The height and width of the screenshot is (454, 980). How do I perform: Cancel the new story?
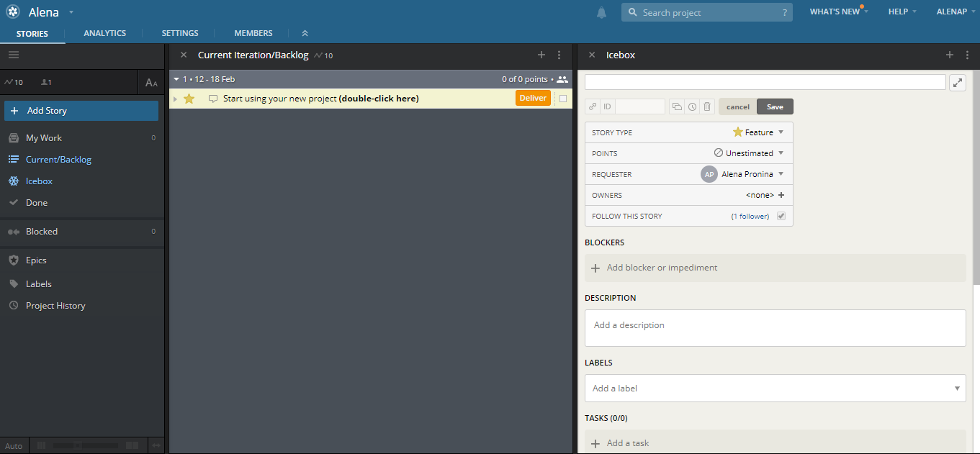tap(738, 106)
